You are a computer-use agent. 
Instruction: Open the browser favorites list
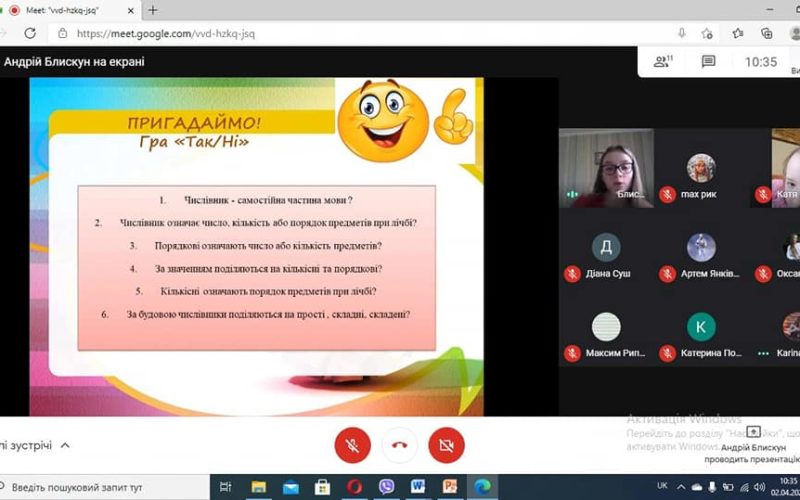pos(738,32)
